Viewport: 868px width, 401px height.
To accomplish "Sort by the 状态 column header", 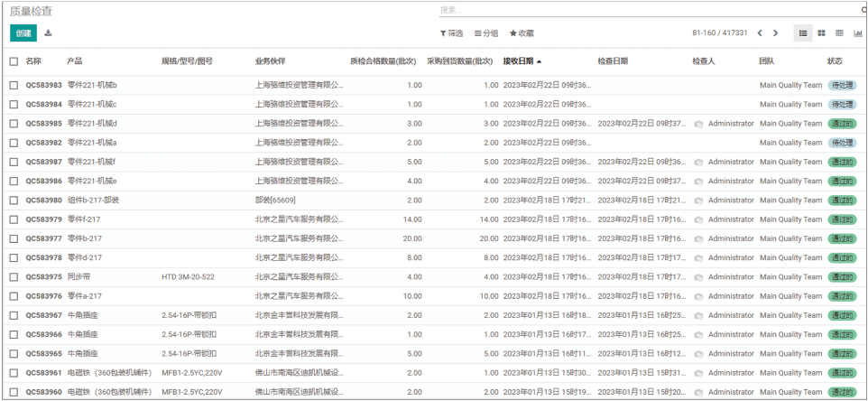I will 835,61.
